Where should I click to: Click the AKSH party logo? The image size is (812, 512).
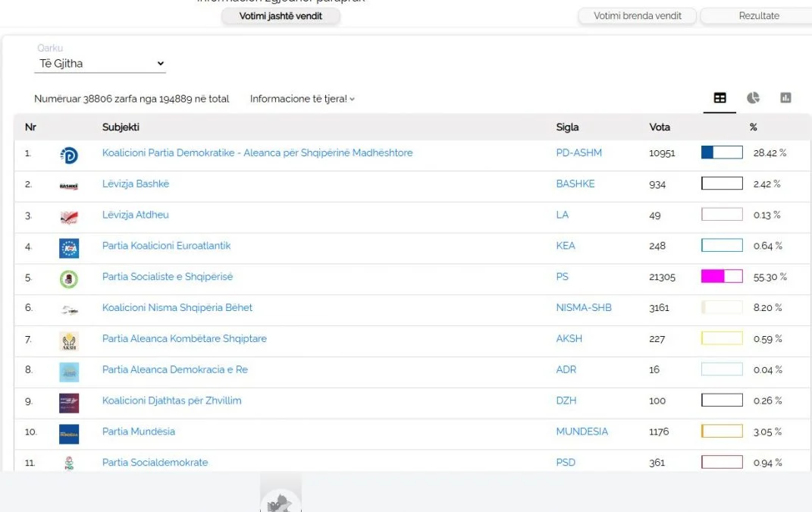(x=69, y=341)
